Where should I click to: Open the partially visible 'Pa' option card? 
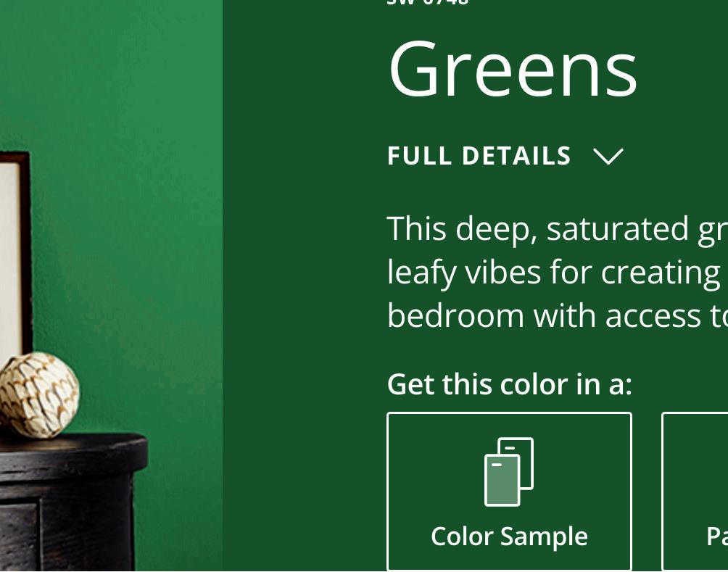tap(695, 492)
